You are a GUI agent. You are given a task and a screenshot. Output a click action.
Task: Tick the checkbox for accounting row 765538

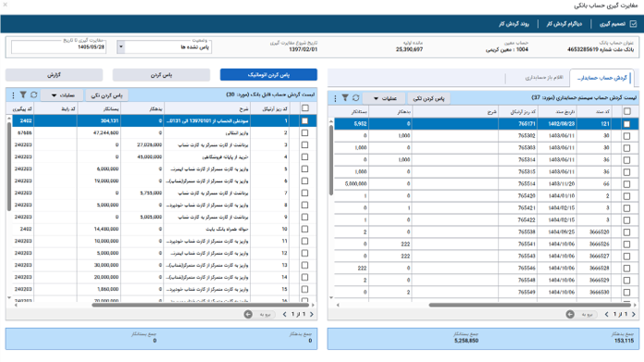click(626, 232)
